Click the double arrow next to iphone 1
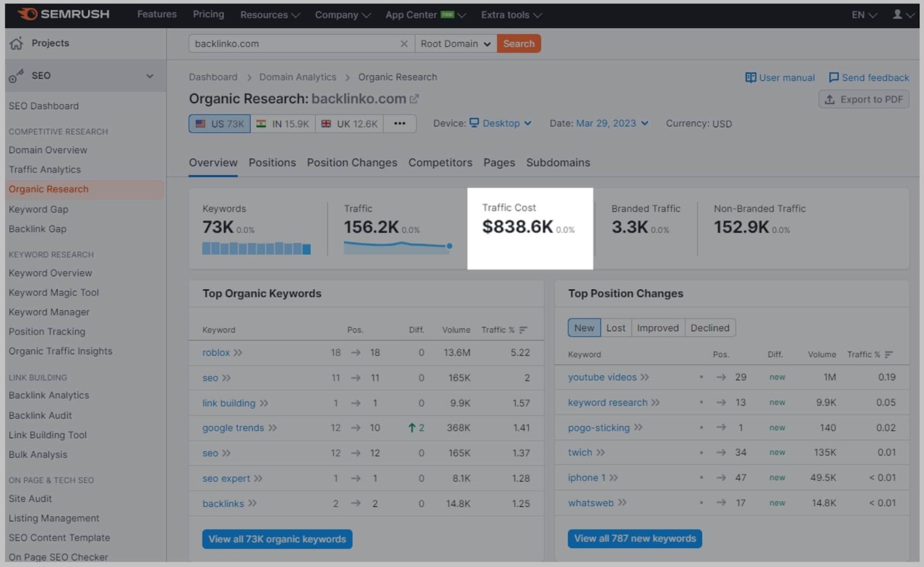This screenshot has width=924, height=567. 613,478
